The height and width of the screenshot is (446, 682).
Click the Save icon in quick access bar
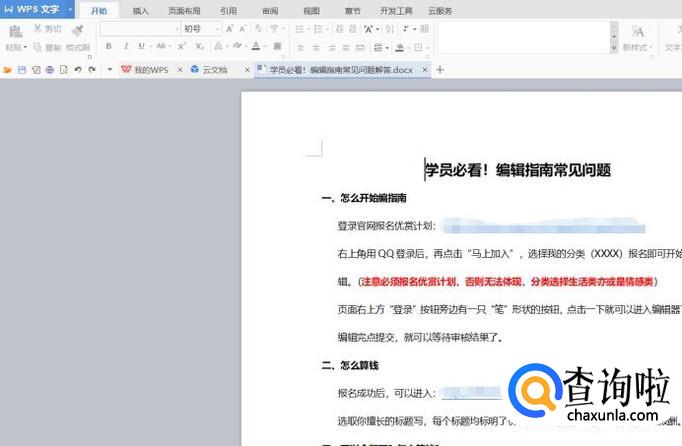tap(22, 70)
